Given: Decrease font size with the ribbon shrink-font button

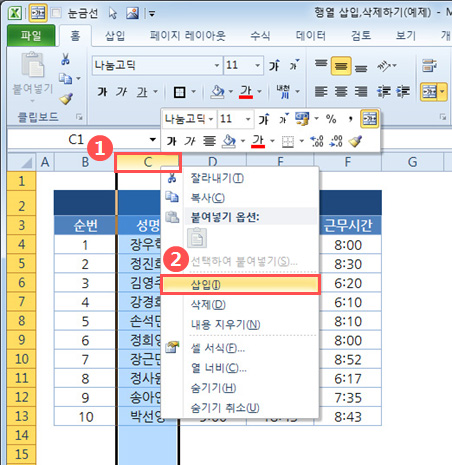Looking at the screenshot, I should [x=294, y=65].
